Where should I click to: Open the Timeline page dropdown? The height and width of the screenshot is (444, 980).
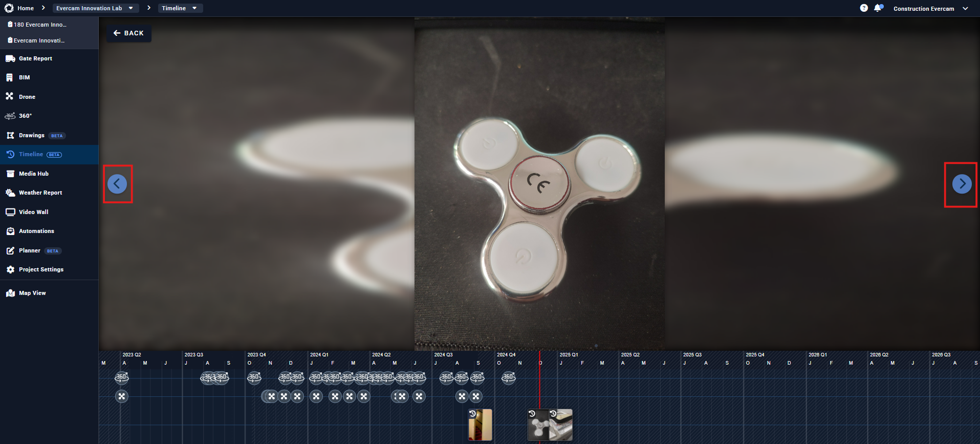coord(180,8)
